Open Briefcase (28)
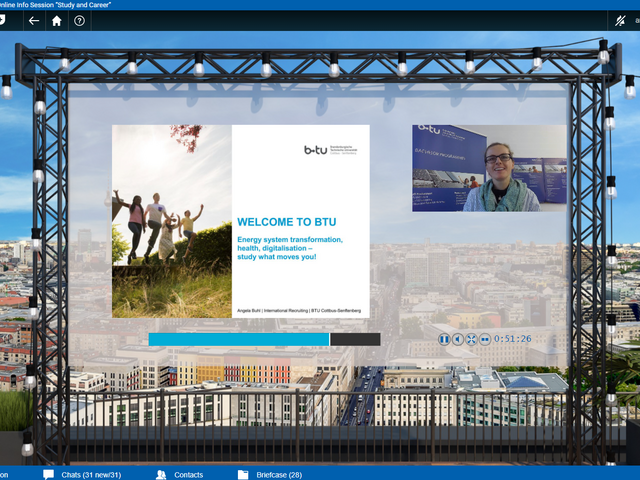Image resolution: width=640 pixels, height=480 pixels. point(279,475)
